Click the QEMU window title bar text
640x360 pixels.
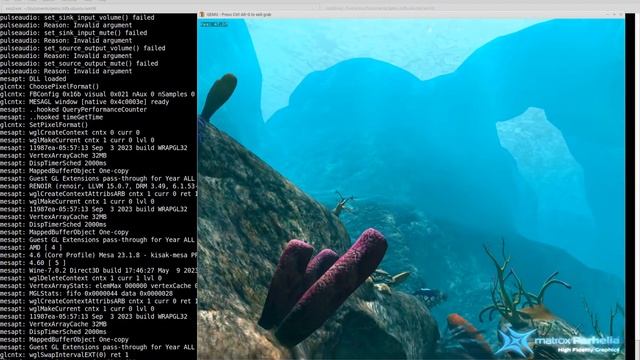coord(239,14)
